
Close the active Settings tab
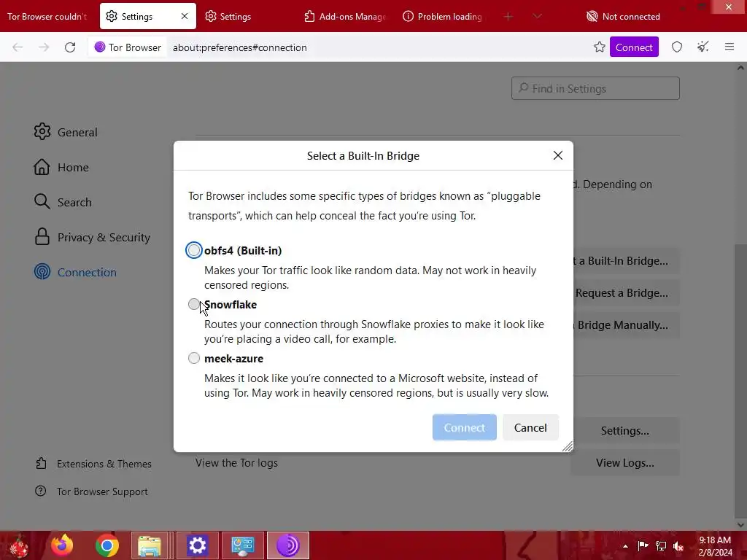tap(185, 16)
